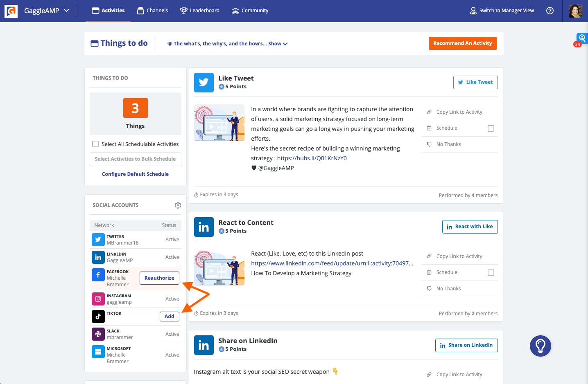The height and width of the screenshot is (384, 588).
Task: Click the LinkedIn account icon in Social Accounts
Action: point(98,257)
